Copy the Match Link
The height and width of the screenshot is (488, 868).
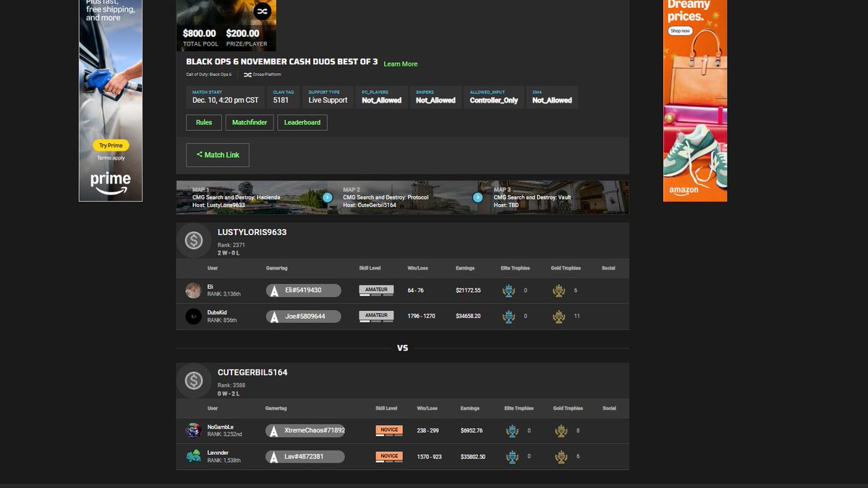[x=218, y=155]
